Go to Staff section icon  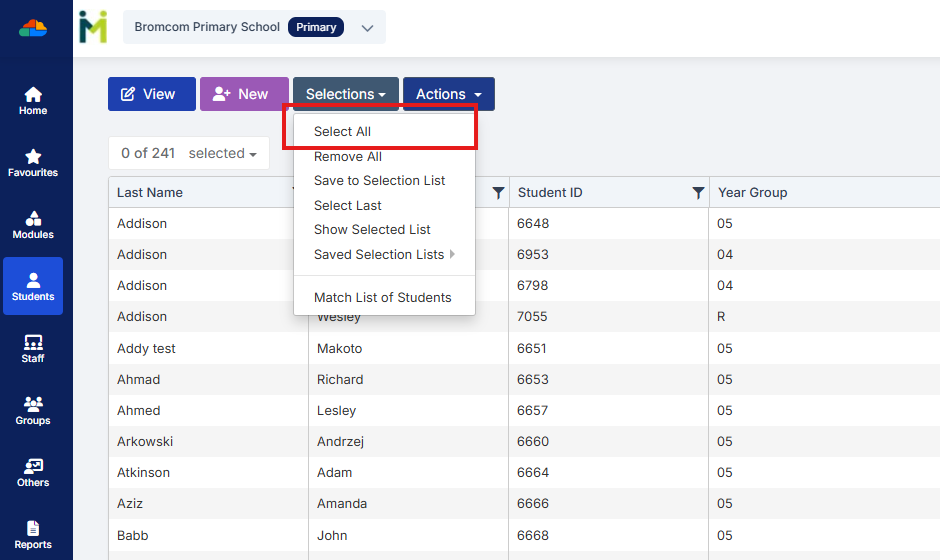tap(33, 349)
